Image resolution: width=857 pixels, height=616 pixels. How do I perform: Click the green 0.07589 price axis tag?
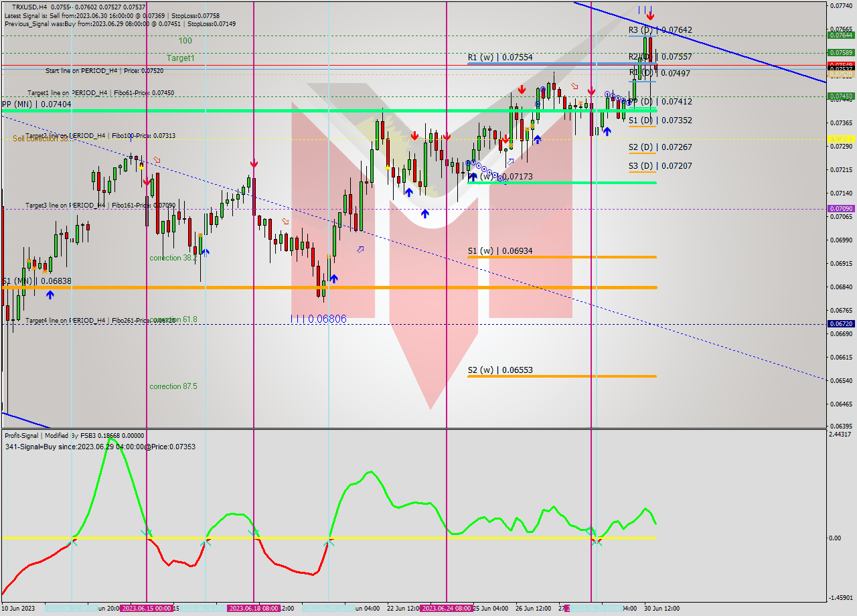[842, 52]
